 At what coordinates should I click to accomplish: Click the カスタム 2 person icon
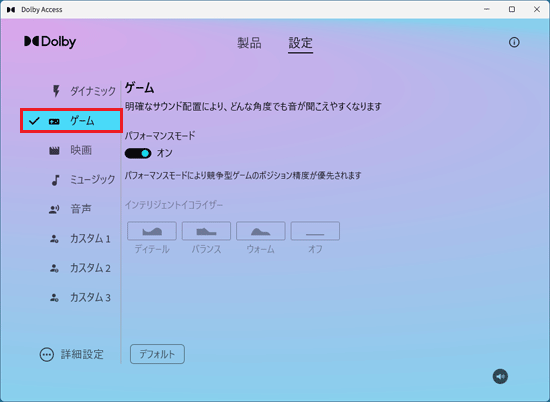pyautogui.click(x=54, y=268)
